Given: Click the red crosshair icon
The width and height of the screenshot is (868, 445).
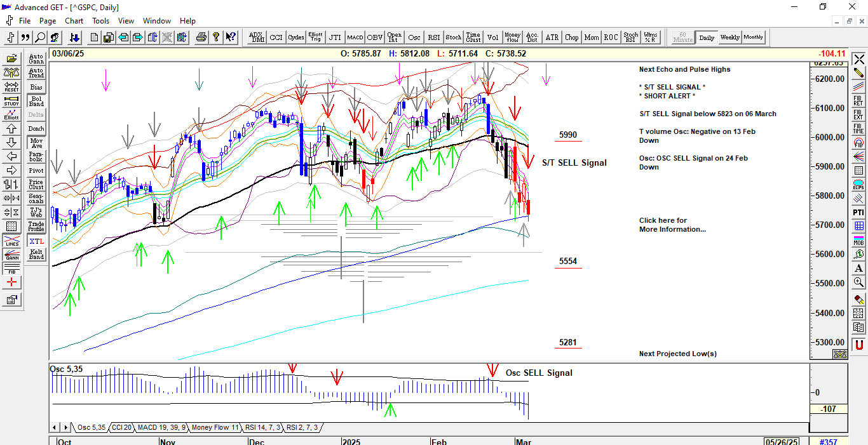Looking at the screenshot, I should pyautogui.click(x=11, y=282).
